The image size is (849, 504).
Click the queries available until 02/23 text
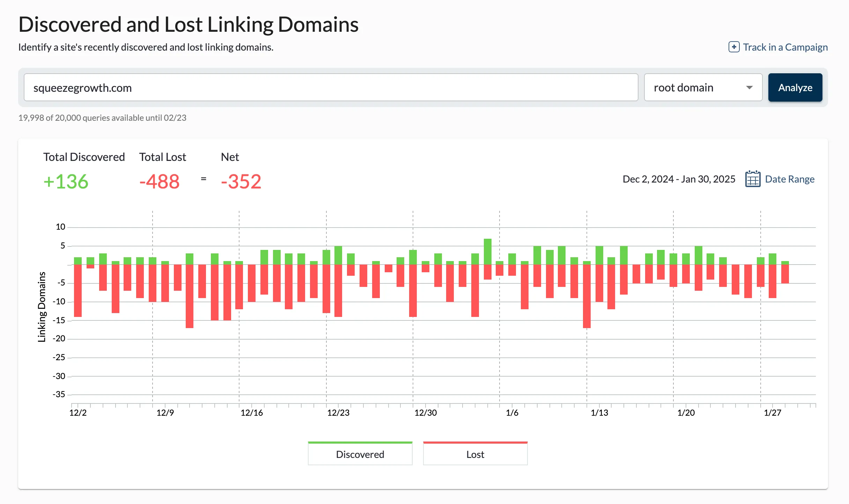102,118
